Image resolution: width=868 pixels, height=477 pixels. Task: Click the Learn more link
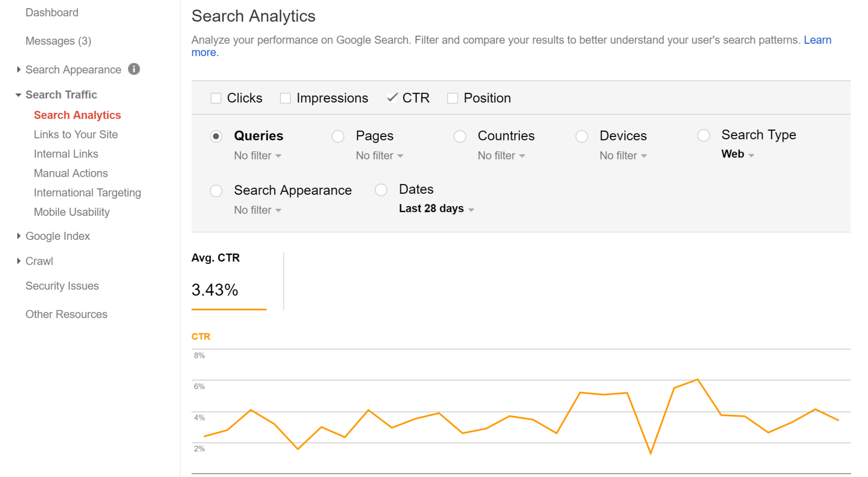pyautogui.click(x=818, y=40)
